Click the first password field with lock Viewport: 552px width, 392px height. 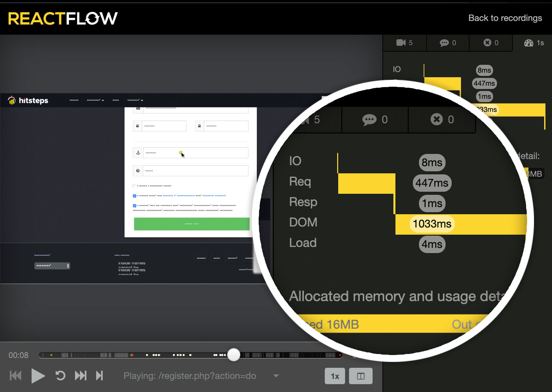click(159, 126)
